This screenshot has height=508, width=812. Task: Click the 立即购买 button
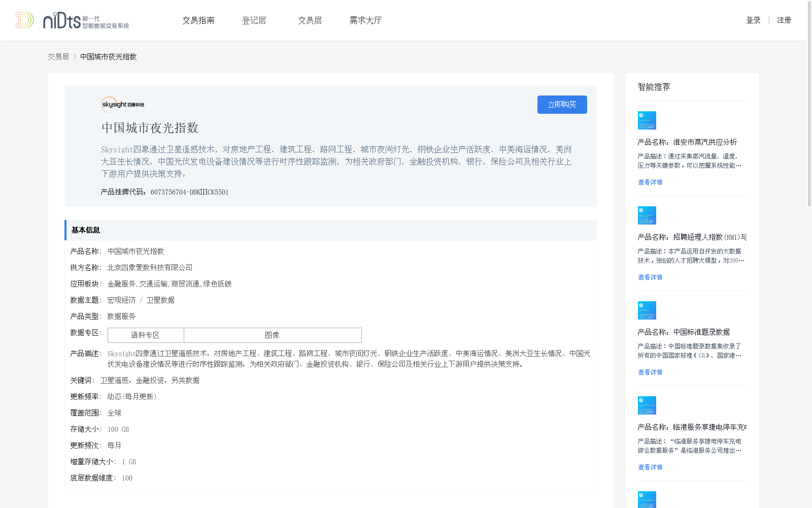point(562,105)
